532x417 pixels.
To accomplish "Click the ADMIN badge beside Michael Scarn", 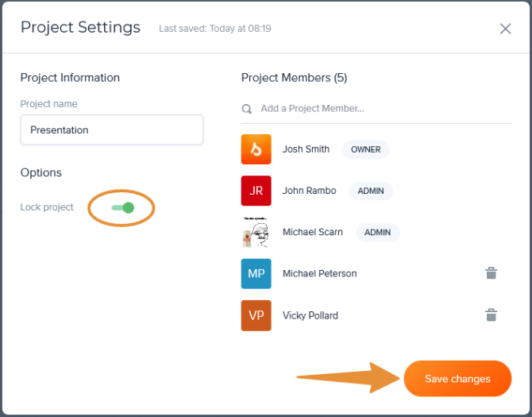I will tap(377, 233).
